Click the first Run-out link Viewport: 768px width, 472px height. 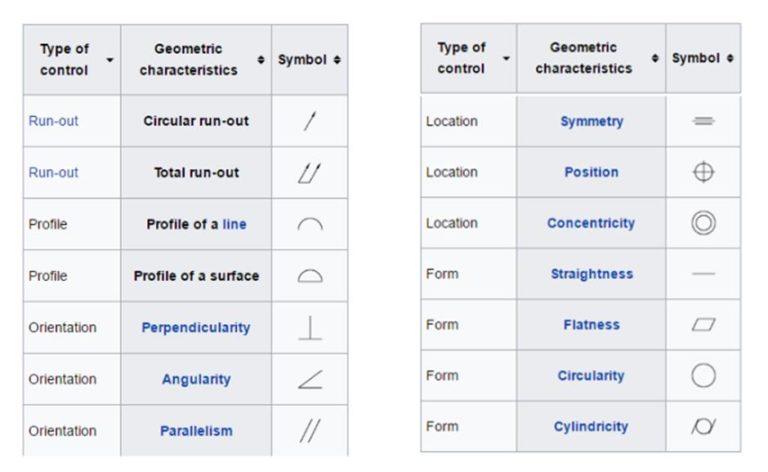[53, 121]
